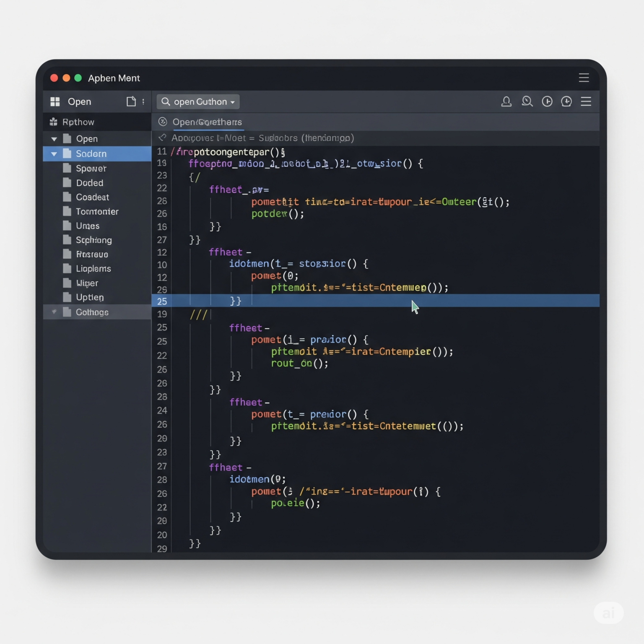Expand the Cothogs folder at sidebar bottom
The width and height of the screenshot is (644, 644).
(54, 312)
